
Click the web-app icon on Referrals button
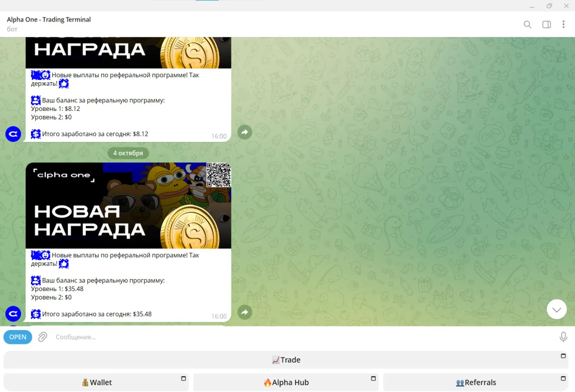pyautogui.click(x=563, y=379)
